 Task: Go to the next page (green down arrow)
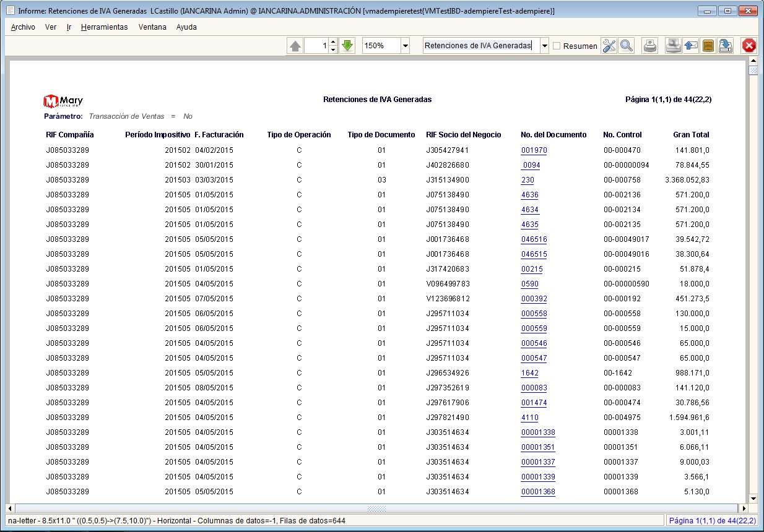point(347,46)
